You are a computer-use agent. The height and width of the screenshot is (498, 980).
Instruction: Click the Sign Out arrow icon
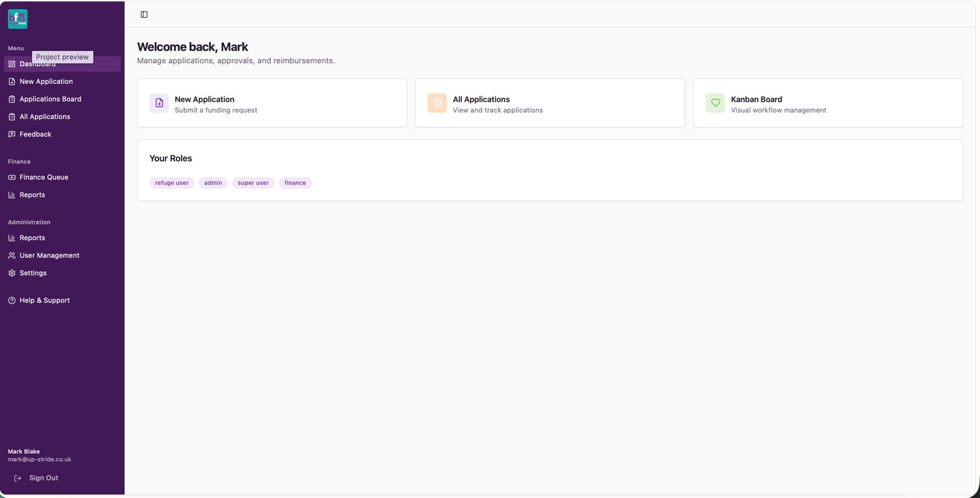tap(18, 478)
